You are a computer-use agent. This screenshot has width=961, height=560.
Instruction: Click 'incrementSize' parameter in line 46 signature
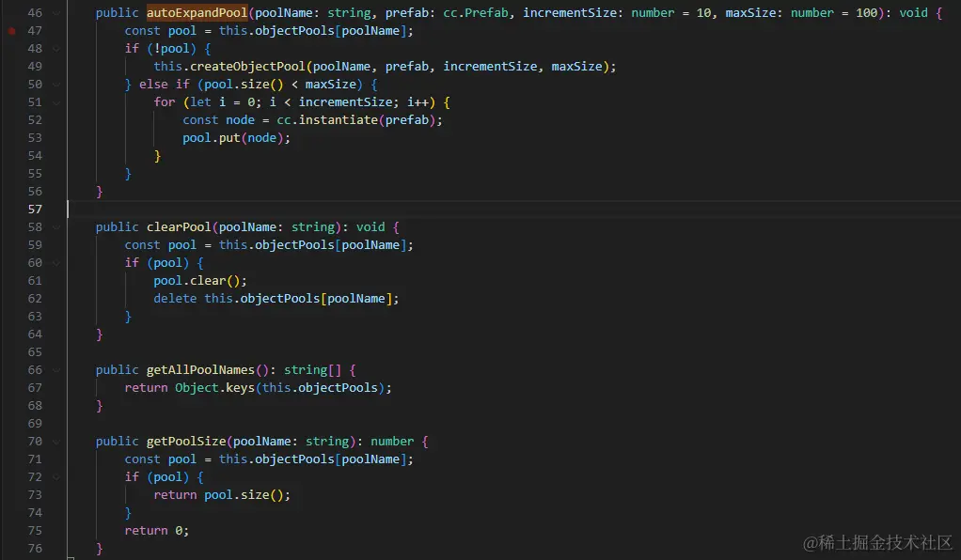(x=570, y=13)
